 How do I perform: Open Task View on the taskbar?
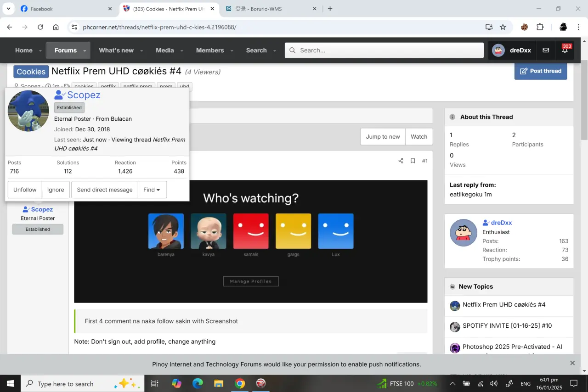pyautogui.click(x=155, y=383)
